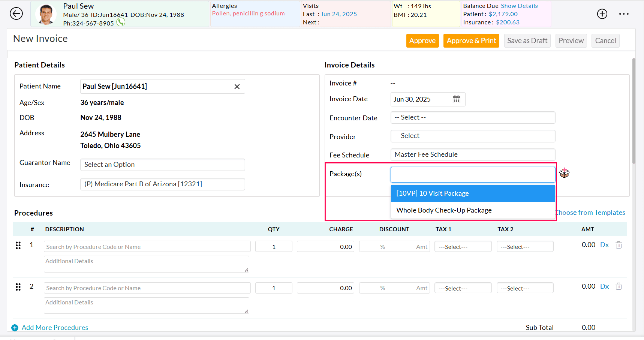The width and height of the screenshot is (644, 340).
Task: Click the Approve & Print button
Action: (x=471, y=40)
